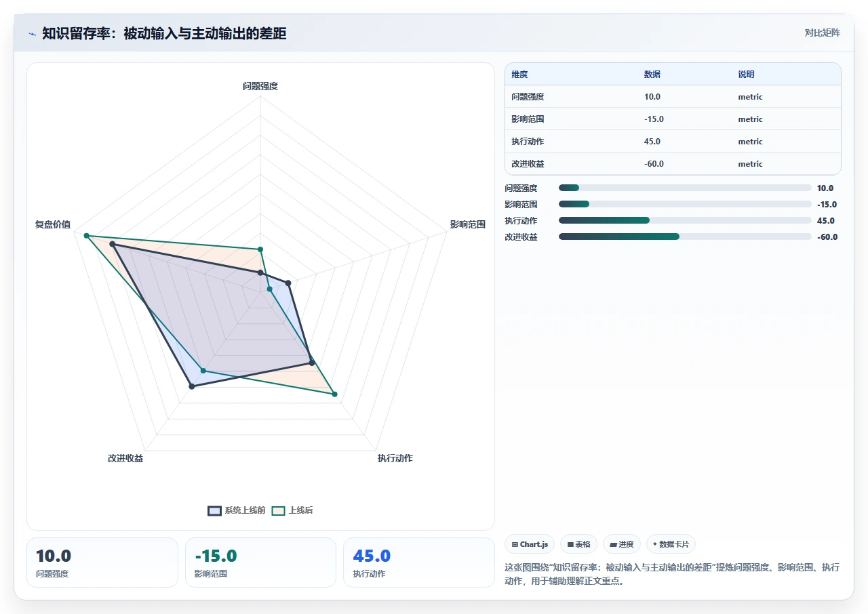Click the 上线后 data point on 复盘价值 axis

tap(86, 236)
